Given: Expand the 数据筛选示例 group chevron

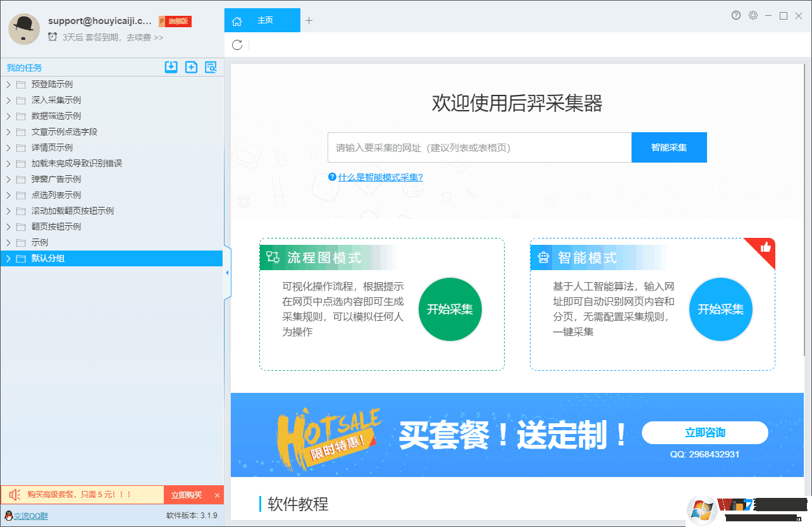Looking at the screenshot, I should coord(8,116).
